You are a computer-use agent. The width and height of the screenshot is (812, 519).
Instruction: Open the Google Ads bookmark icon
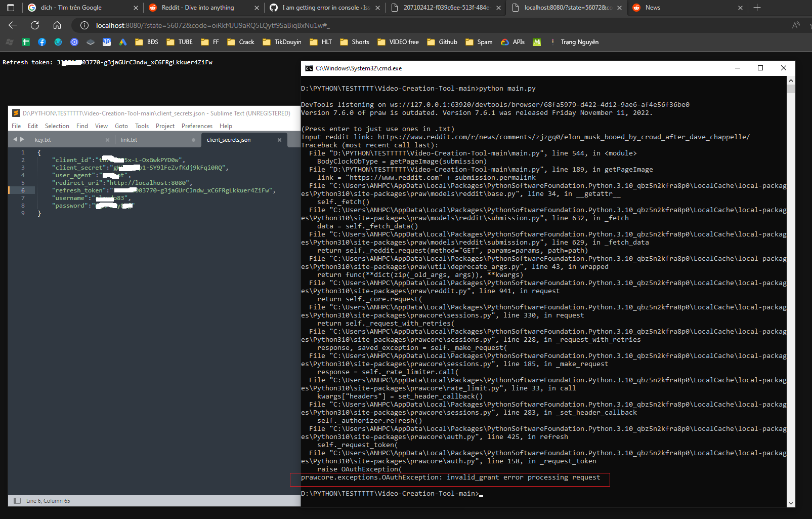tap(123, 42)
